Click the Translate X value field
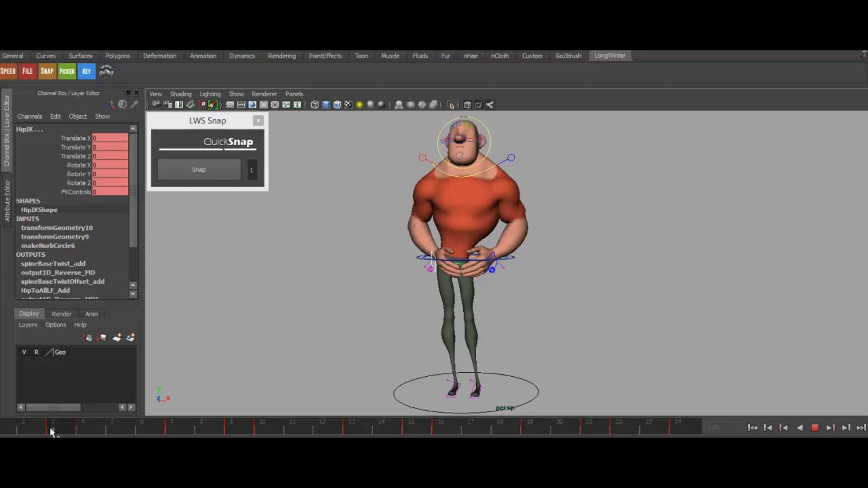The image size is (868, 488). (110, 138)
